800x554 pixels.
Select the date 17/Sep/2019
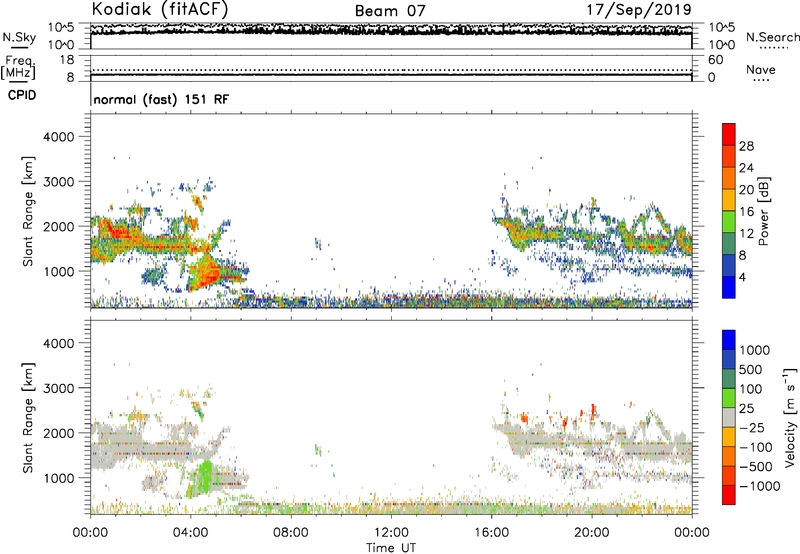(639, 9)
